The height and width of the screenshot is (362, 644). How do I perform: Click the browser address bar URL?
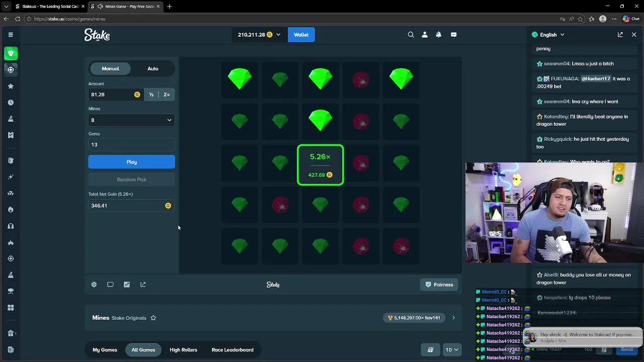[x=70, y=19]
